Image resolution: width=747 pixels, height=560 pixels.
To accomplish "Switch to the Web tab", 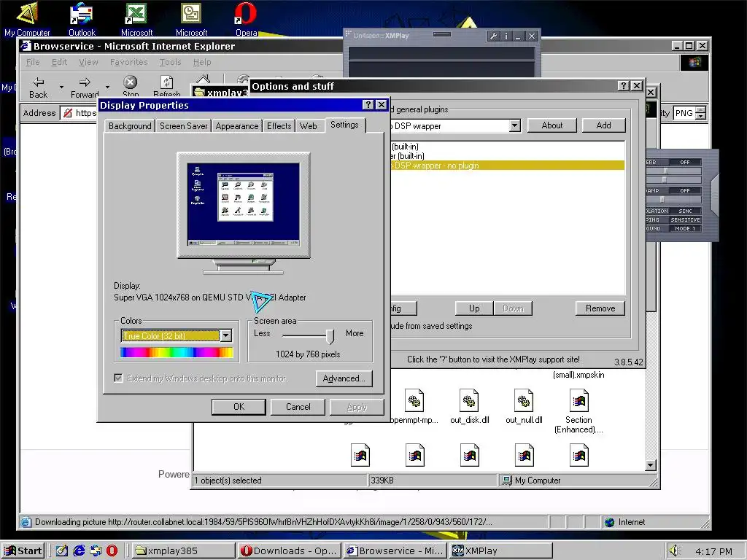I will pyautogui.click(x=309, y=125).
